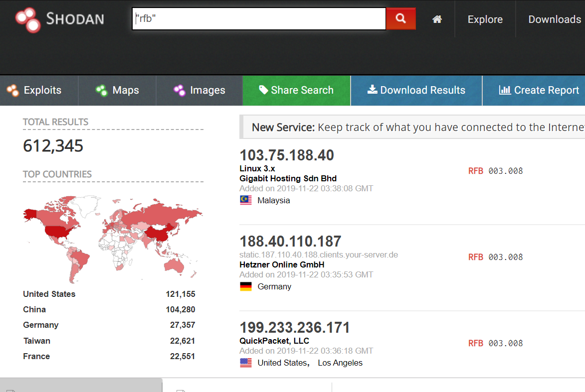Click the Create Report button
The width and height of the screenshot is (585, 392).
tap(539, 90)
